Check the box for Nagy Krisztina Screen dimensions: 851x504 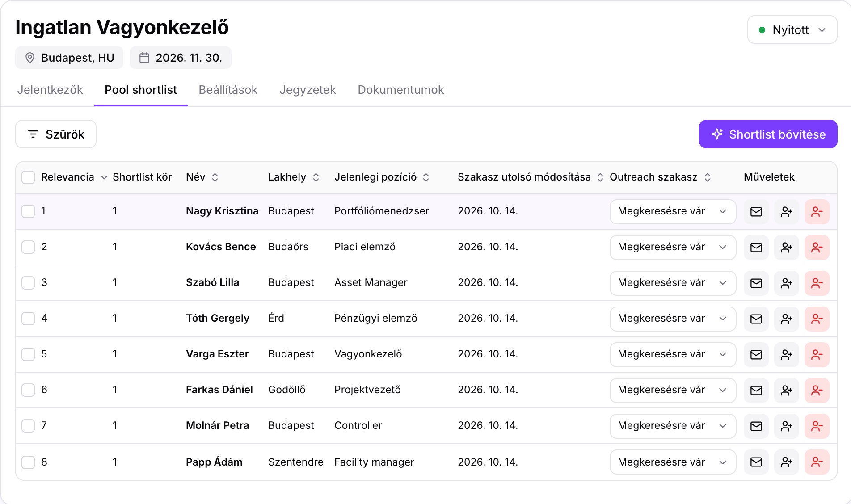tap(28, 211)
